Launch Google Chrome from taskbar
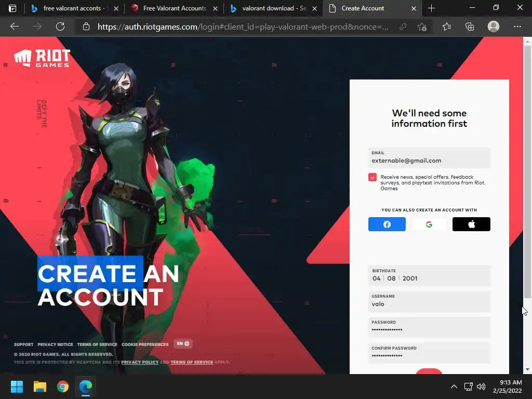Viewport: 532px width, 399px height. [63, 387]
